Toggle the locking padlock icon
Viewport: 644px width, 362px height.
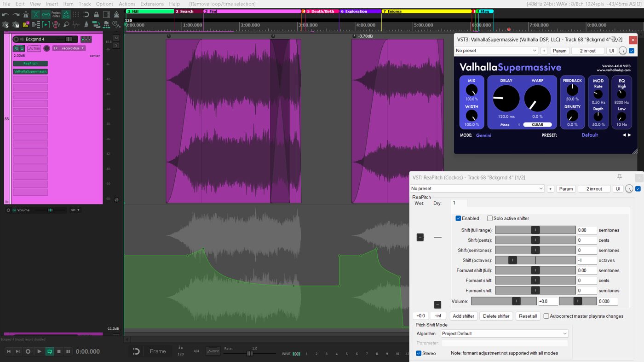[x=96, y=15]
